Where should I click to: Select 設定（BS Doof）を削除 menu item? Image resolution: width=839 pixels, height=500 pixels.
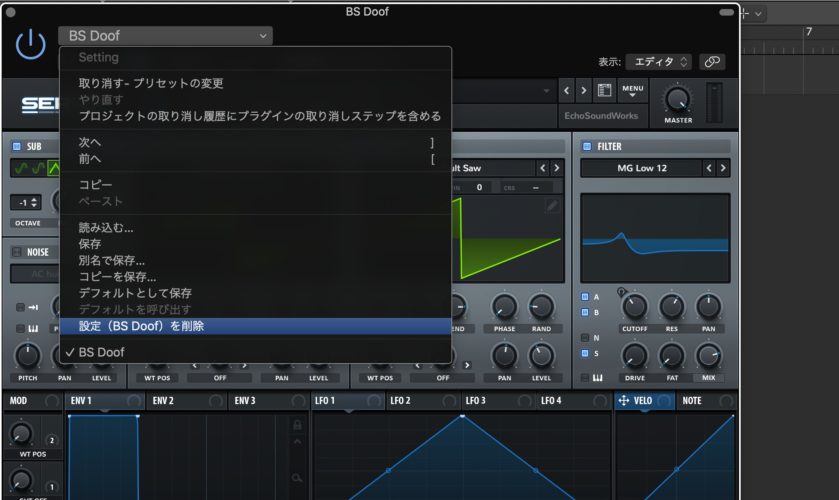point(141,326)
